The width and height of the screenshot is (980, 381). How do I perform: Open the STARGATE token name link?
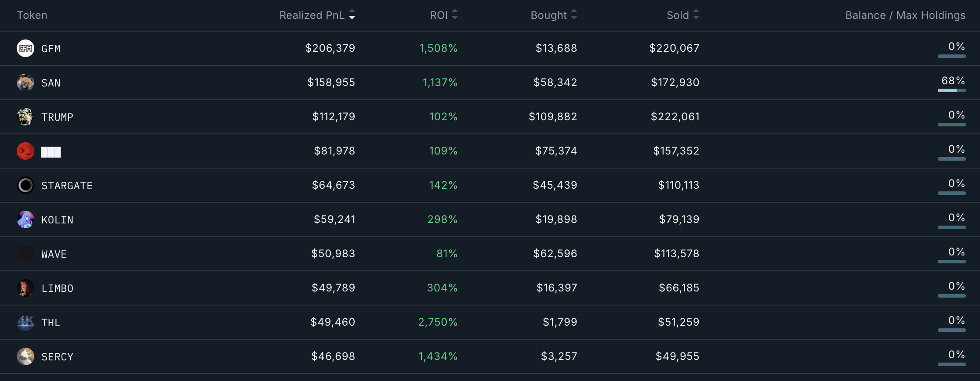[67, 186]
